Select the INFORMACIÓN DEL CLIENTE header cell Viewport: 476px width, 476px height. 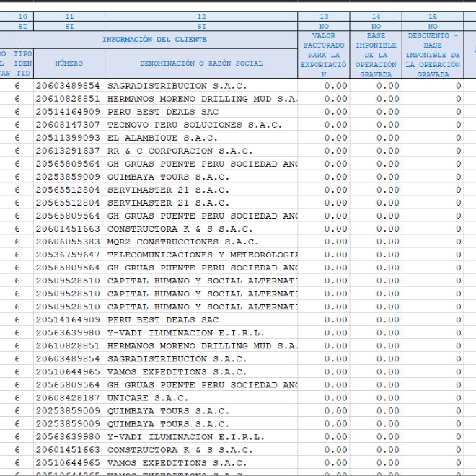(154, 39)
